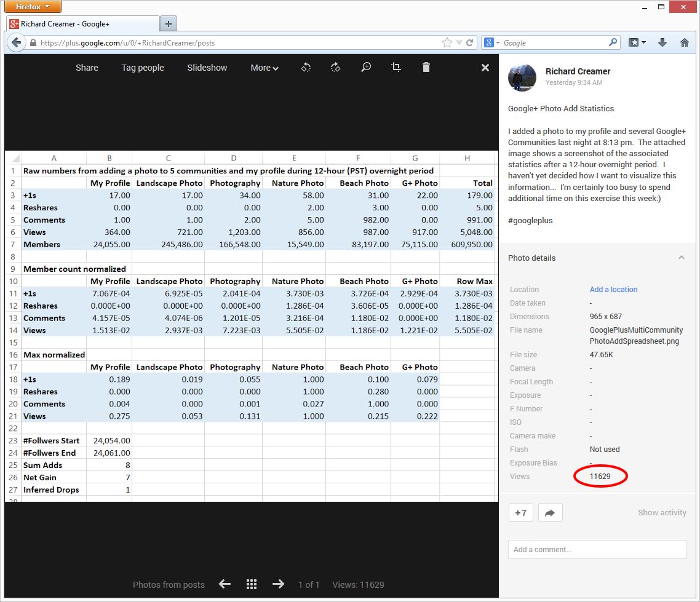Image resolution: width=700 pixels, height=602 pixels.
Task: Click the Google+ Photo Add Statistics heading
Action: [x=561, y=108]
